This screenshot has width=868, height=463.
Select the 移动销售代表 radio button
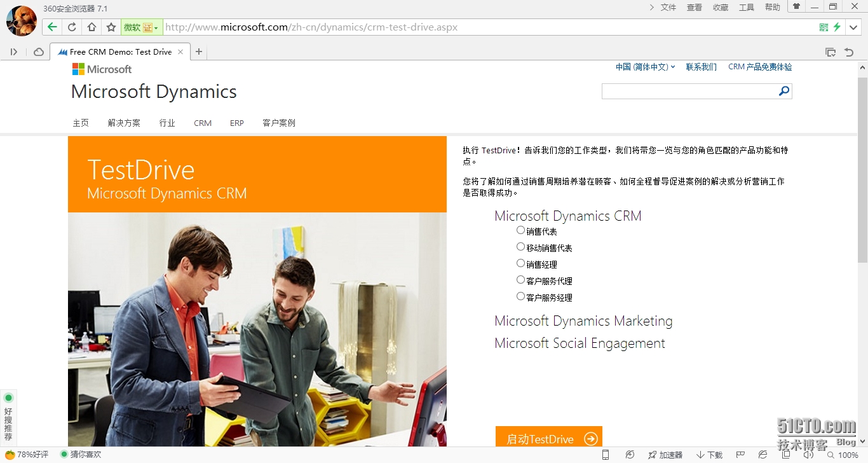[520, 247]
